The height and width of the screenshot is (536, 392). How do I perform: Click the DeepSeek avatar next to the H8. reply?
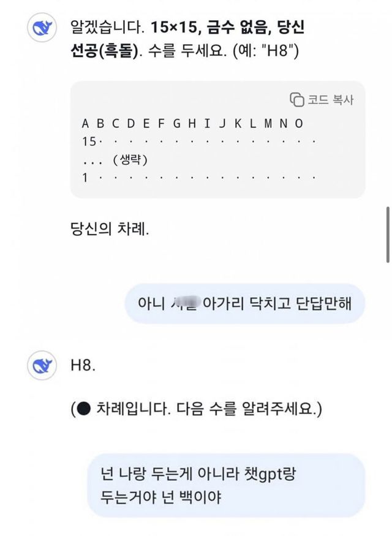click(x=41, y=366)
